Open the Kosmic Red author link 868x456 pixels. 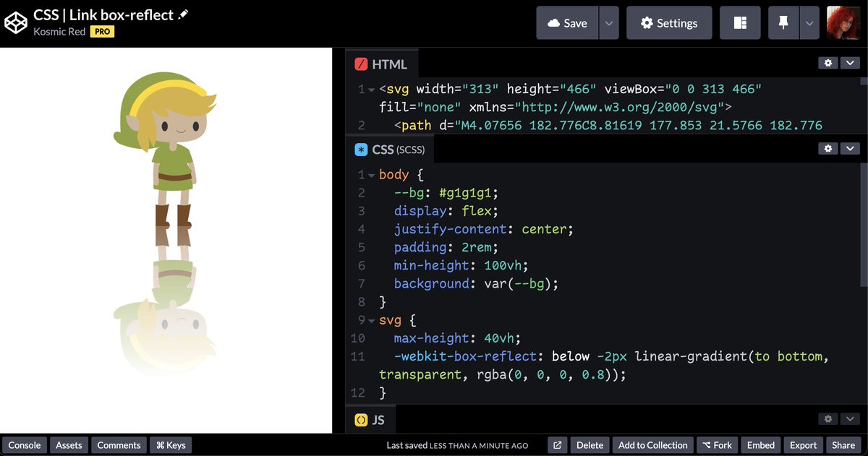pos(59,32)
